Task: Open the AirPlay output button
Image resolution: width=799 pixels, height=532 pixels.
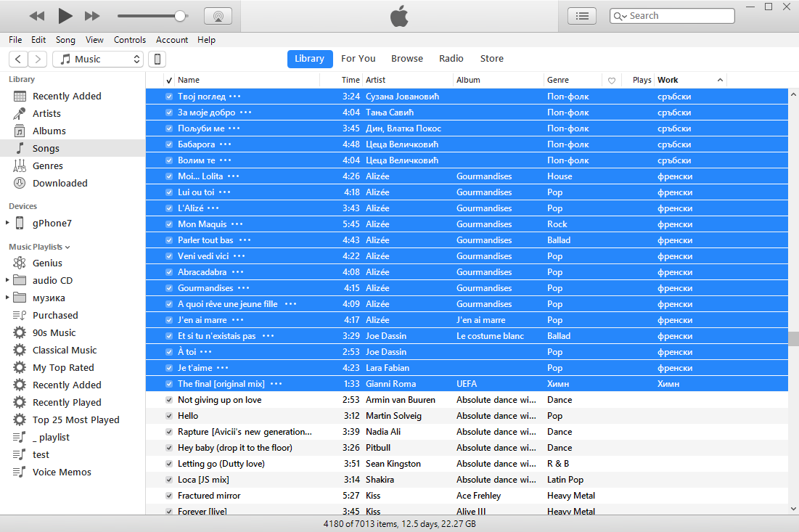Action: tap(218, 16)
